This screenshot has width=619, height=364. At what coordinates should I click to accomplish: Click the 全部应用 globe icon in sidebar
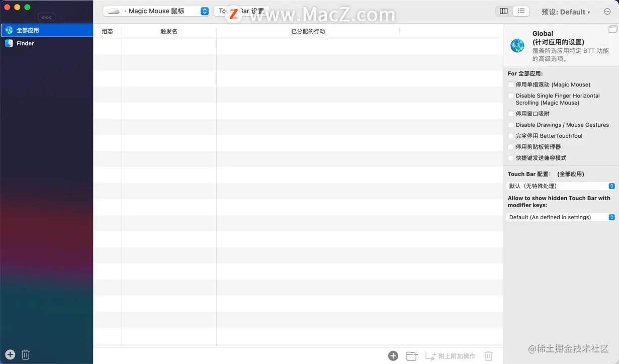click(9, 30)
